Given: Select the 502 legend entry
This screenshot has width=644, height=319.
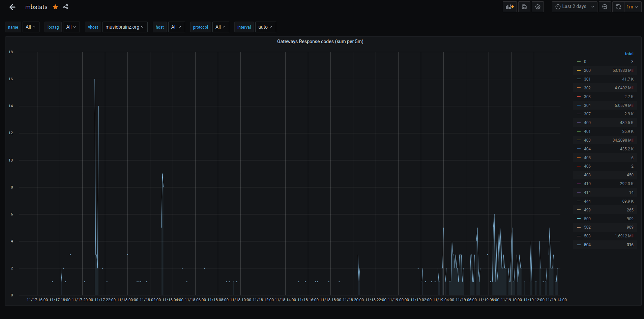Looking at the screenshot, I should tap(587, 227).
